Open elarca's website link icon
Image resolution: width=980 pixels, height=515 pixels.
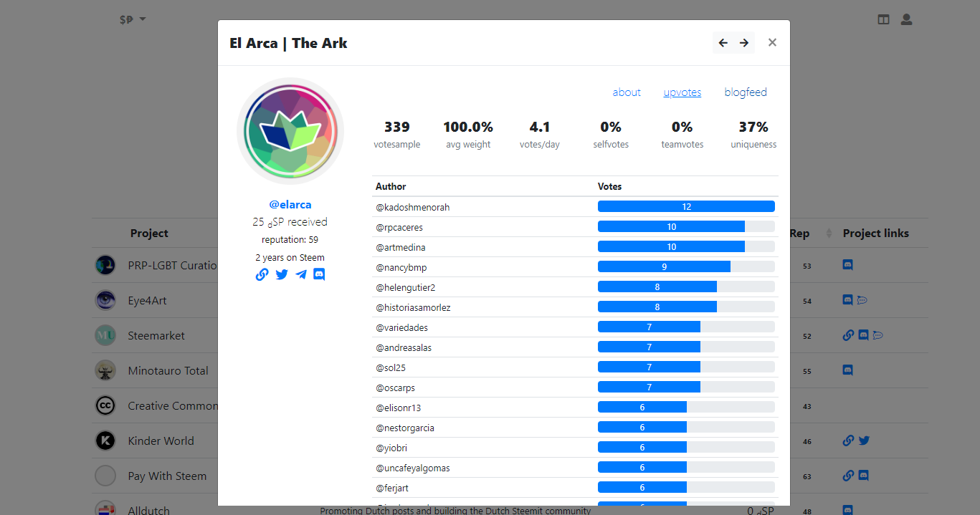262,274
